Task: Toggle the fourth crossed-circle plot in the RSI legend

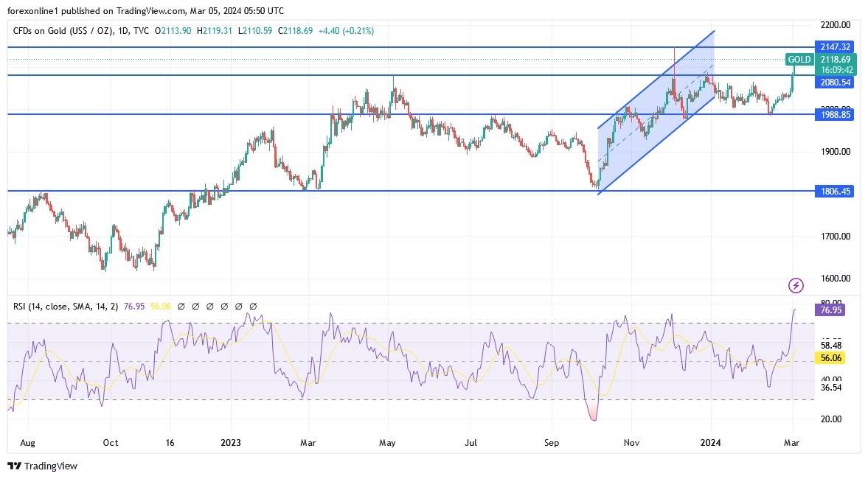Action: [x=224, y=306]
